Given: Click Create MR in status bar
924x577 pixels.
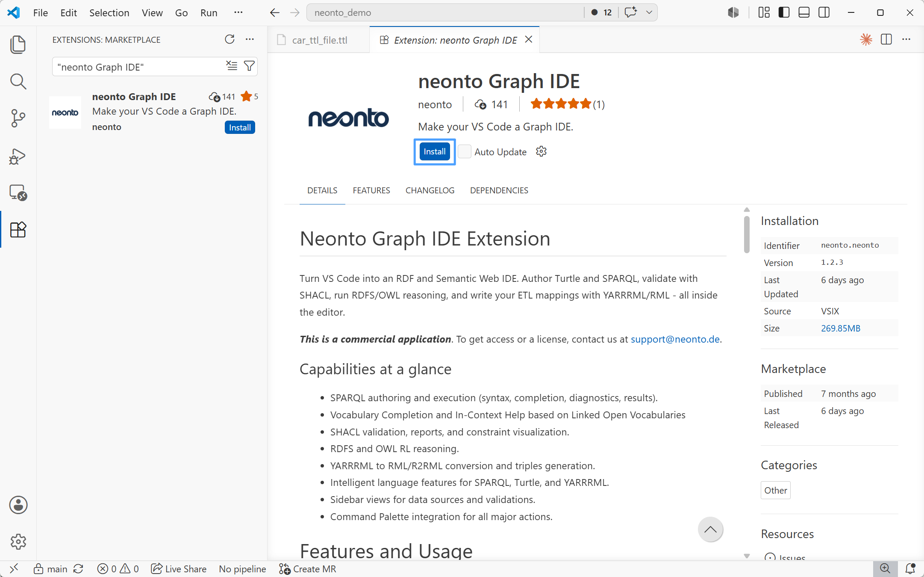Looking at the screenshot, I should click(307, 569).
